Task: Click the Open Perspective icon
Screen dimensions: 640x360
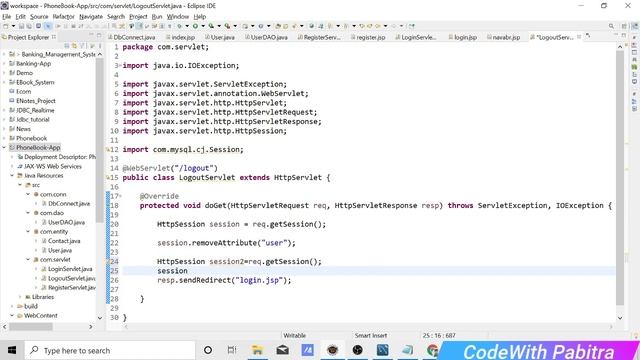Action: [x=624, y=26]
